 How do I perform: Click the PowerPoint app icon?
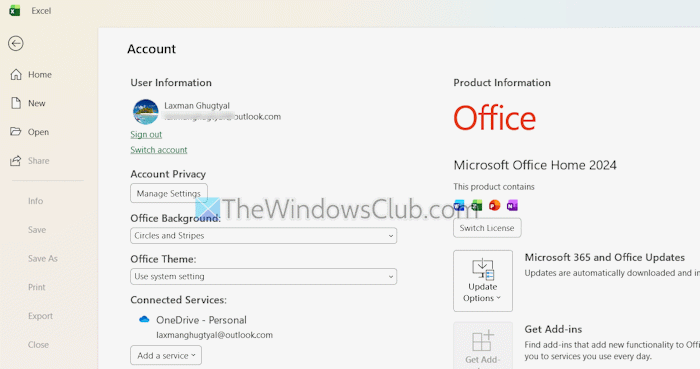495,205
